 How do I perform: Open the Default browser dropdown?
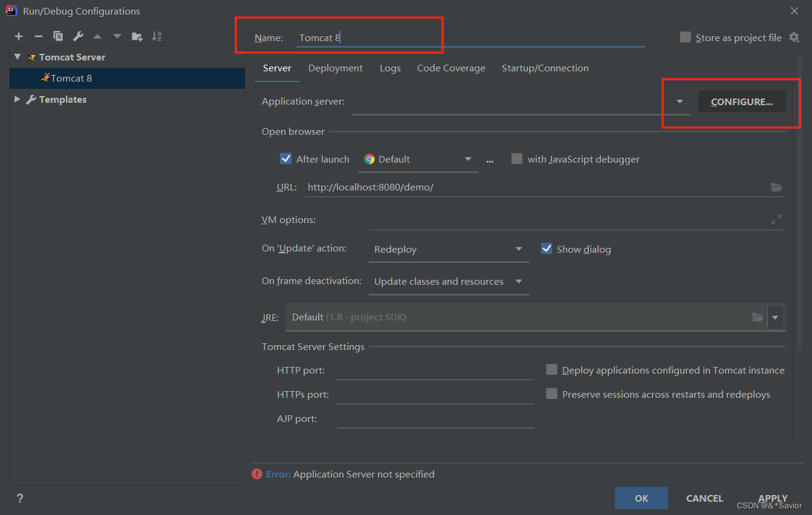click(468, 159)
